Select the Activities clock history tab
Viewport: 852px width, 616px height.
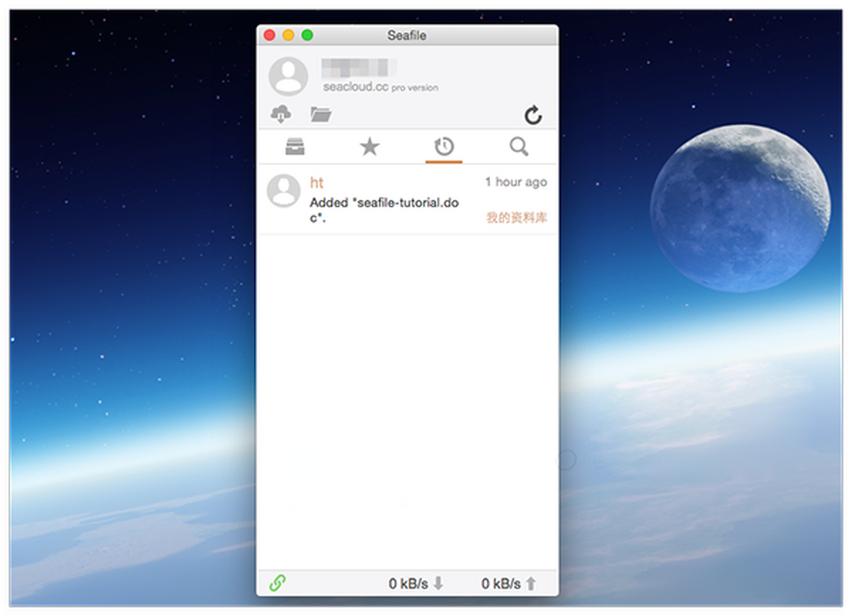point(444,147)
